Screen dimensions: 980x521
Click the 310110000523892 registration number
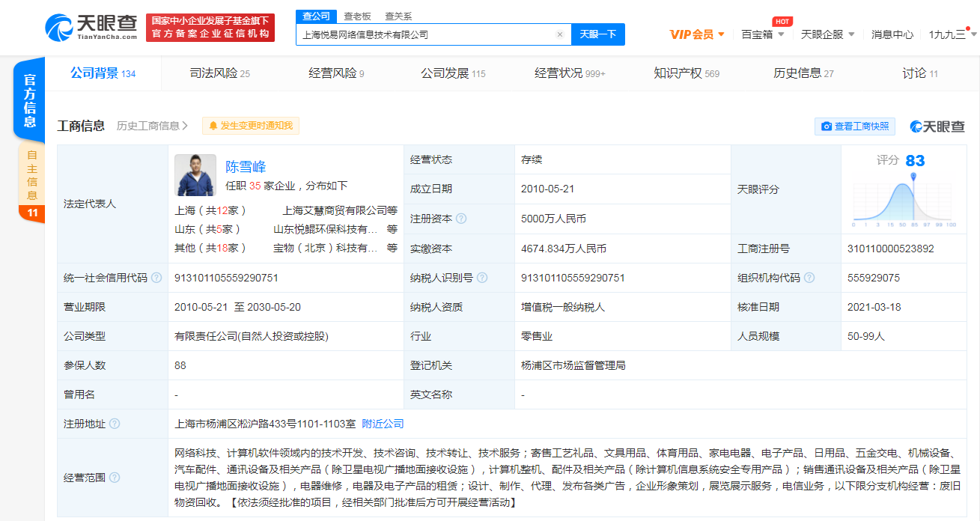891,249
